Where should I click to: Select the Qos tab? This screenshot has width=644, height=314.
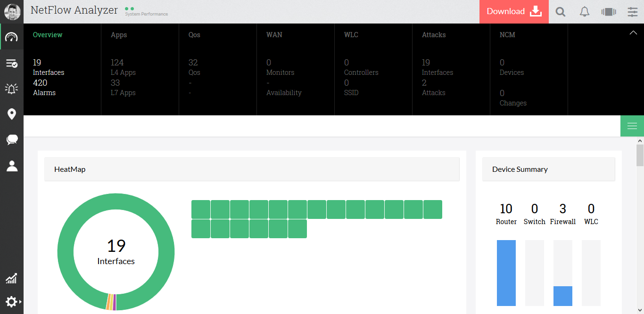pyautogui.click(x=194, y=35)
